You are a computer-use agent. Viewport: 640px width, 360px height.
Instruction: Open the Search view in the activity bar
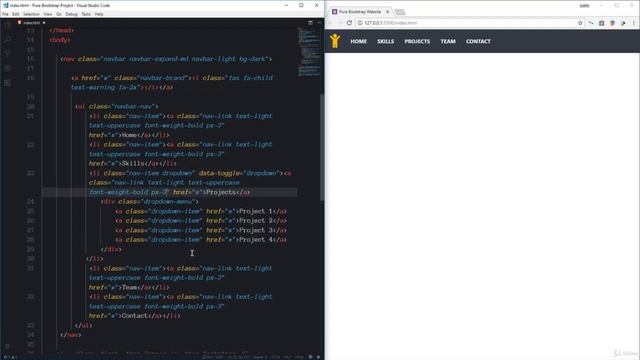tap(7, 39)
